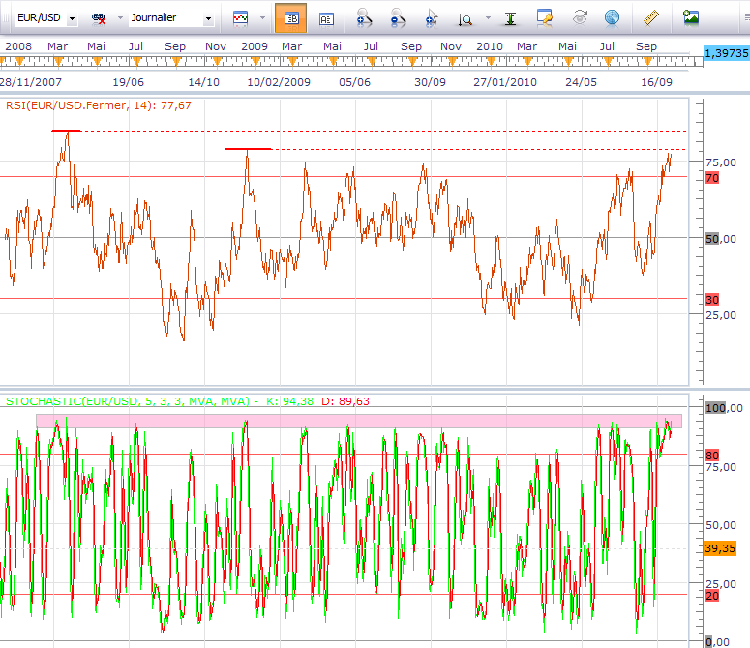Select the ruler measurement tool

(x=652, y=18)
